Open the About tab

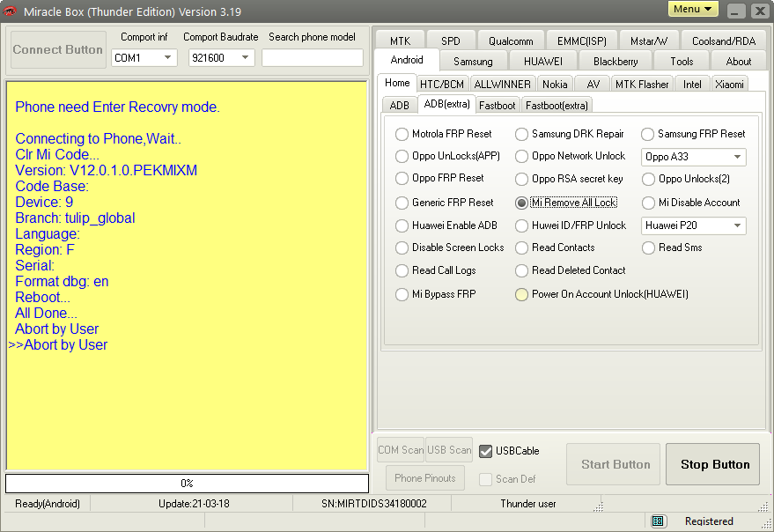coord(739,62)
